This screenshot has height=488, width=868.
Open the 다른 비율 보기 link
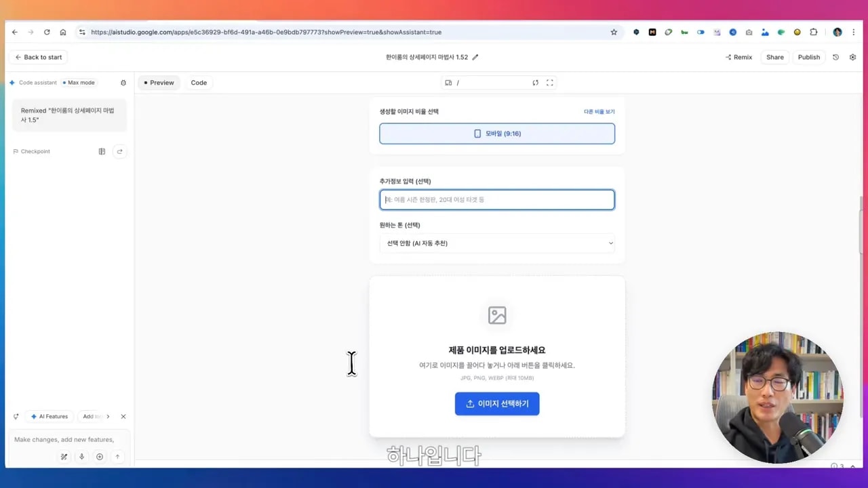[x=599, y=111]
